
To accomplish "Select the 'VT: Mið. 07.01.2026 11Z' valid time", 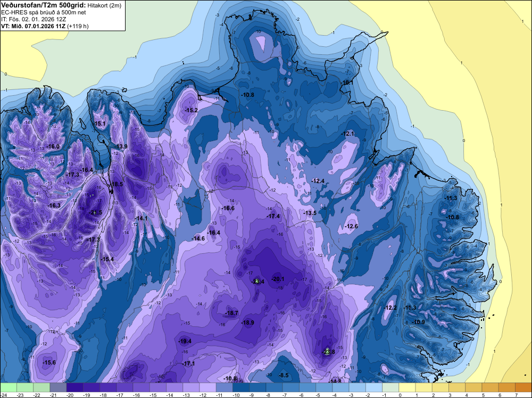I will [33, 26].
